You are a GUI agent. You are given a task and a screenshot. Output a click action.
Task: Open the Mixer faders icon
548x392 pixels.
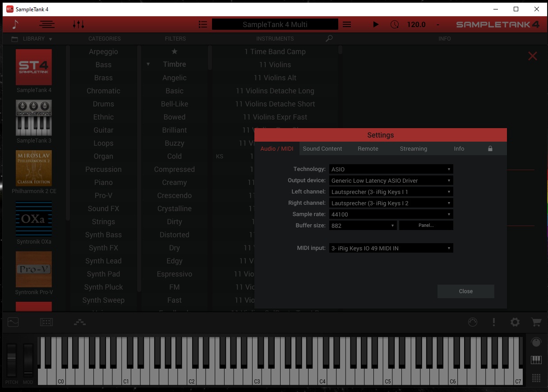coord(78,24)
